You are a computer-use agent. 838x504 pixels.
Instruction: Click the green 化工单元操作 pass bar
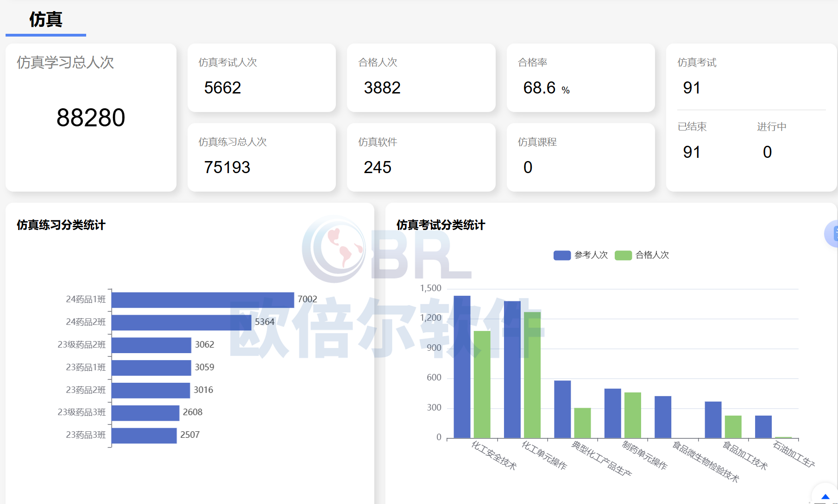[x=532, y=375]
